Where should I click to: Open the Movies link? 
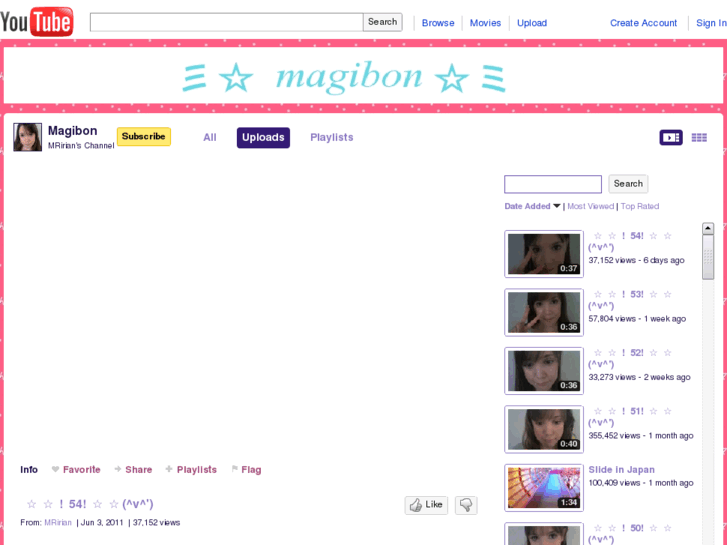point(485,23)
